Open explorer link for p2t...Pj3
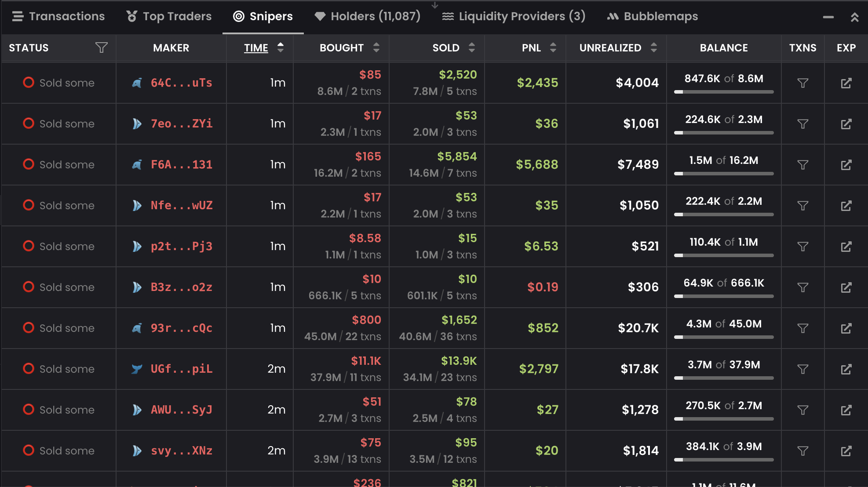The height and width of the screenshot is (487, 868). (846, 247)
